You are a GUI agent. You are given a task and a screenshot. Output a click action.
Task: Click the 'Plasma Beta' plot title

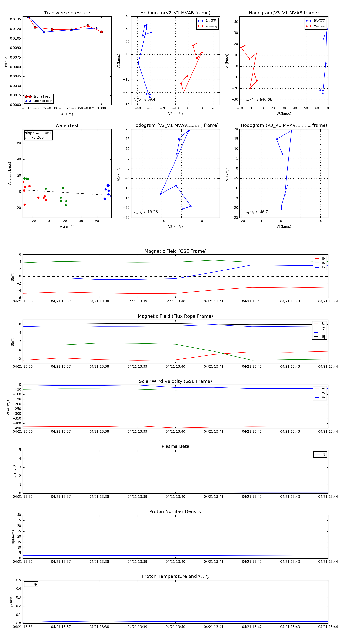click(x=175, y=446)
